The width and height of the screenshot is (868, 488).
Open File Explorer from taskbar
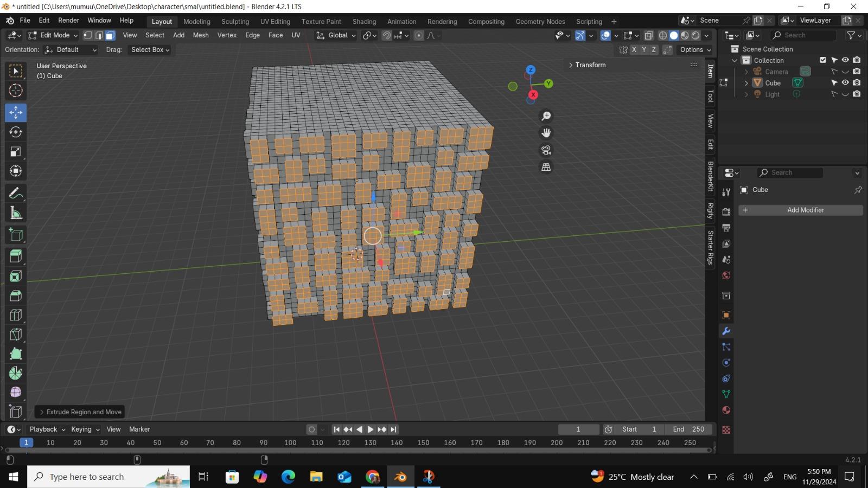click(316, 477)
